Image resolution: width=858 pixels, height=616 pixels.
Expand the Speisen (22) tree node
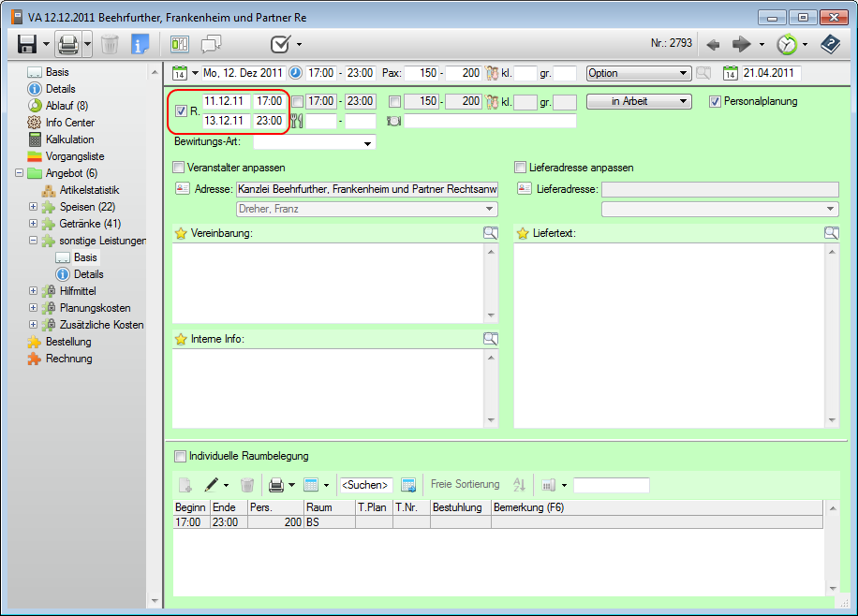pyautogui.click(x=34, y=207)
